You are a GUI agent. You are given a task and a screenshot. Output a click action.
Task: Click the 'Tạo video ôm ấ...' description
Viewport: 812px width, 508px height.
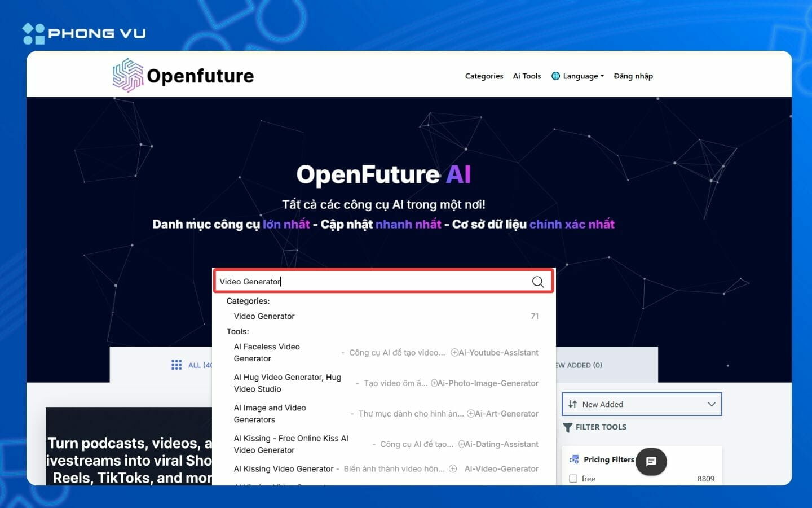point(396,383)
